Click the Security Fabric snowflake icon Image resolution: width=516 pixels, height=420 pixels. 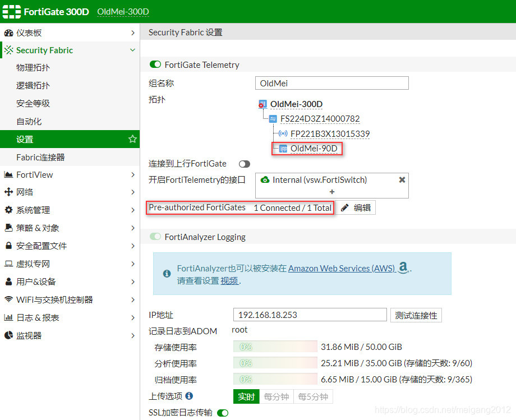coord(9,50)
